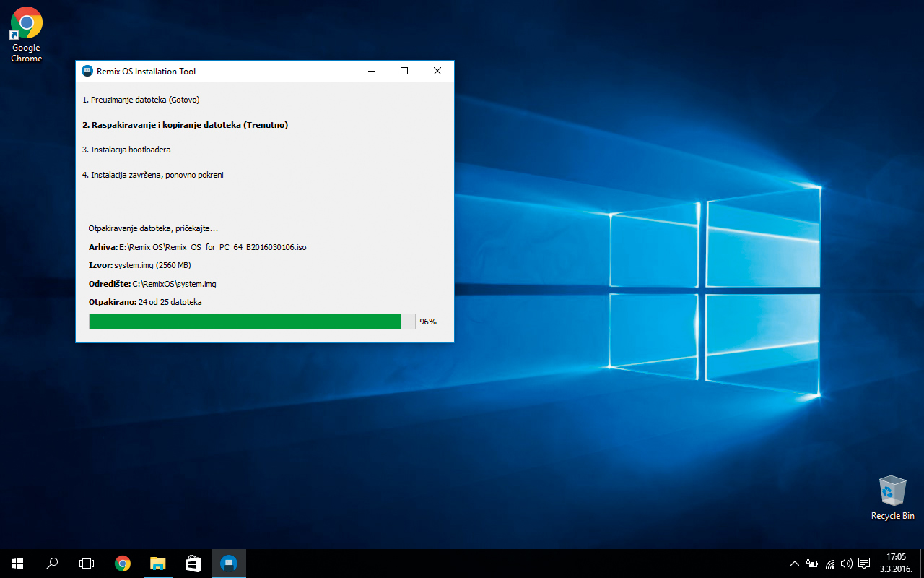
Task: Open the Action Center notification icon
Action: click(864, 563)
